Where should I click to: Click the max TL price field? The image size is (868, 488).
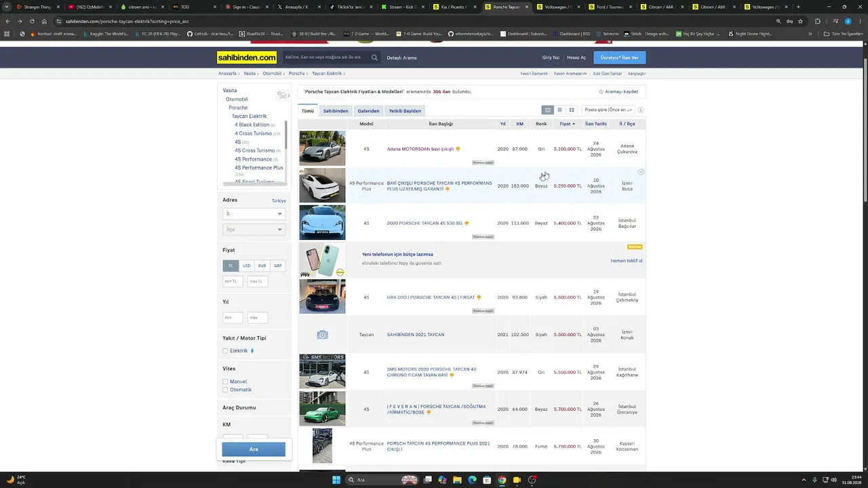coord(258,281)
